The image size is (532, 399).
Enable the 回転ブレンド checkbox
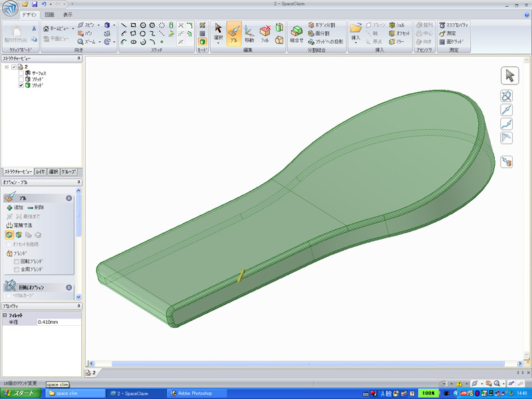point(17,262)
